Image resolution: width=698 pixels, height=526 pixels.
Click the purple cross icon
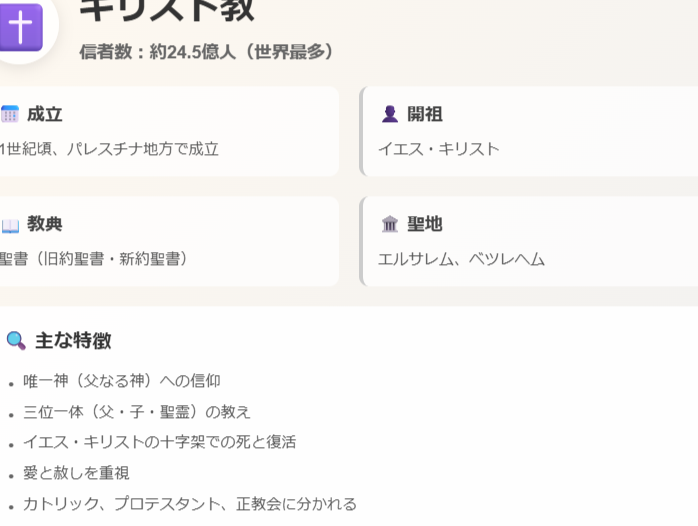[x=21, y=27]
